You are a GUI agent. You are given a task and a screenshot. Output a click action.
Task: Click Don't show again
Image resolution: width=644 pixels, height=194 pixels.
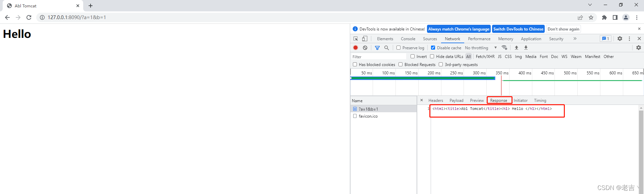tap(563, 29)
